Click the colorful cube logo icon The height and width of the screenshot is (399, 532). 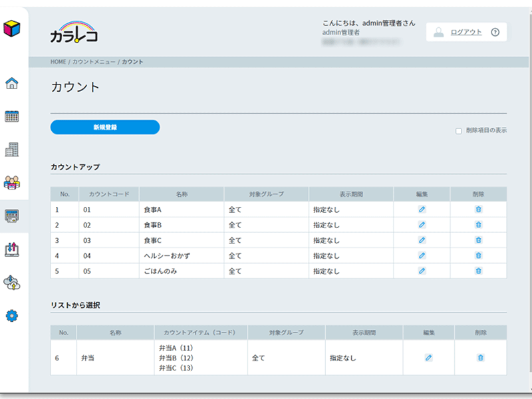12,29
